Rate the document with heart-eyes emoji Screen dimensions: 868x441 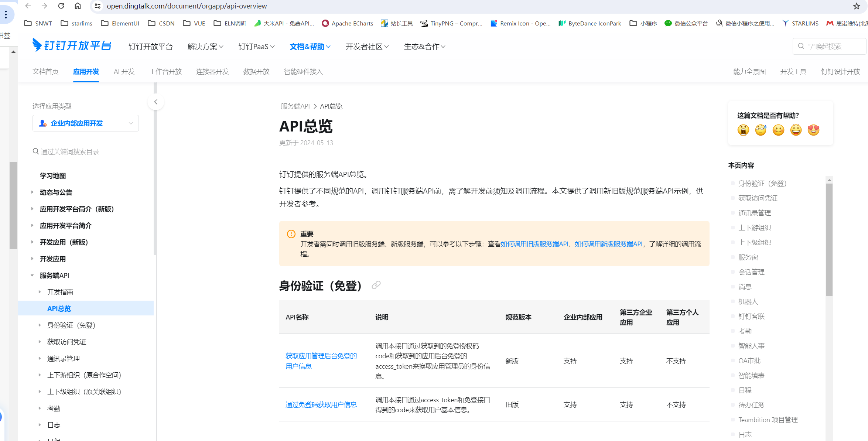[x=813, y=130]
